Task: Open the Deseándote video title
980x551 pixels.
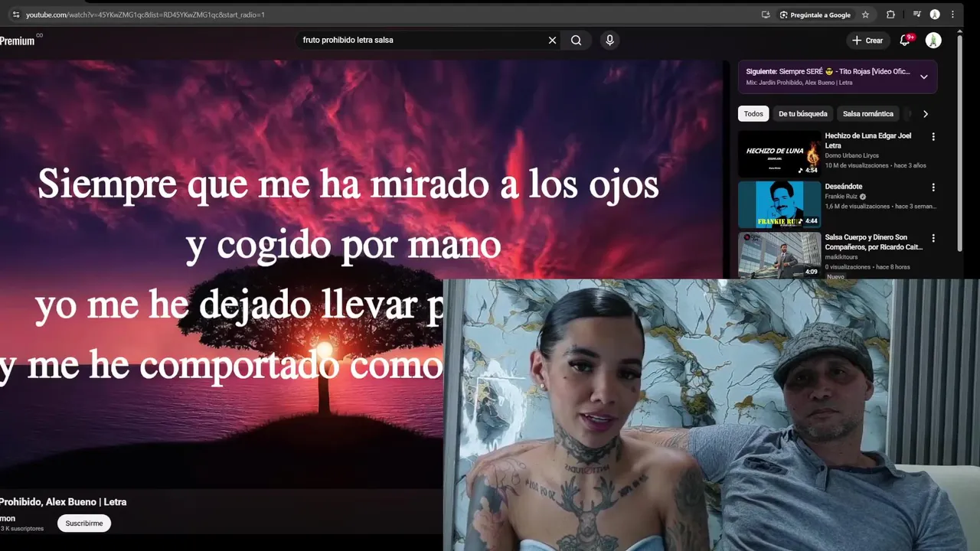Action: (844, 187)
